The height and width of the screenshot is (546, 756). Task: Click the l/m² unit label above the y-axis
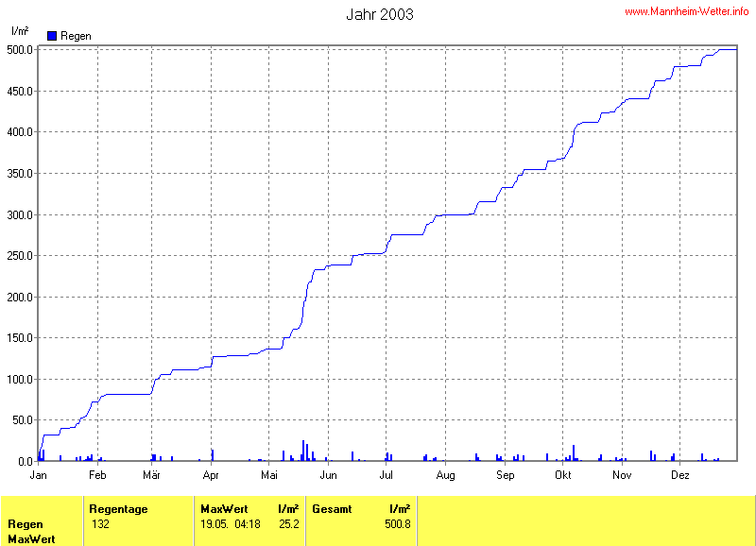[20, 31]
